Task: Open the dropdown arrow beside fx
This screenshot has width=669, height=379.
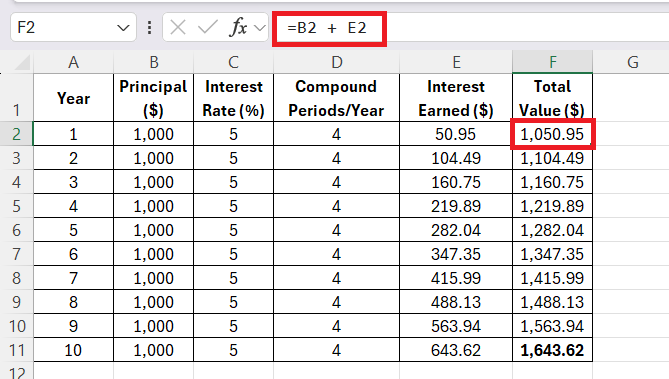Action: (x=259, y=28)
